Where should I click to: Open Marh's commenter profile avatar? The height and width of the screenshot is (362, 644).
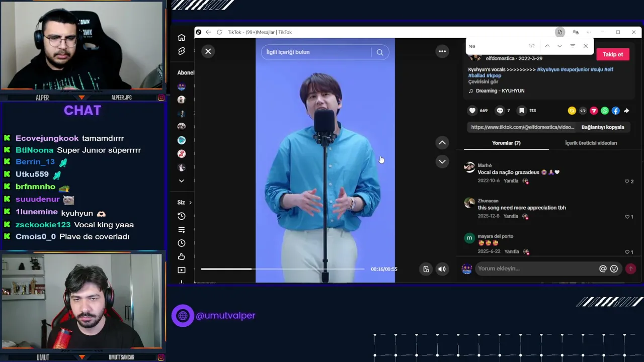469,167
